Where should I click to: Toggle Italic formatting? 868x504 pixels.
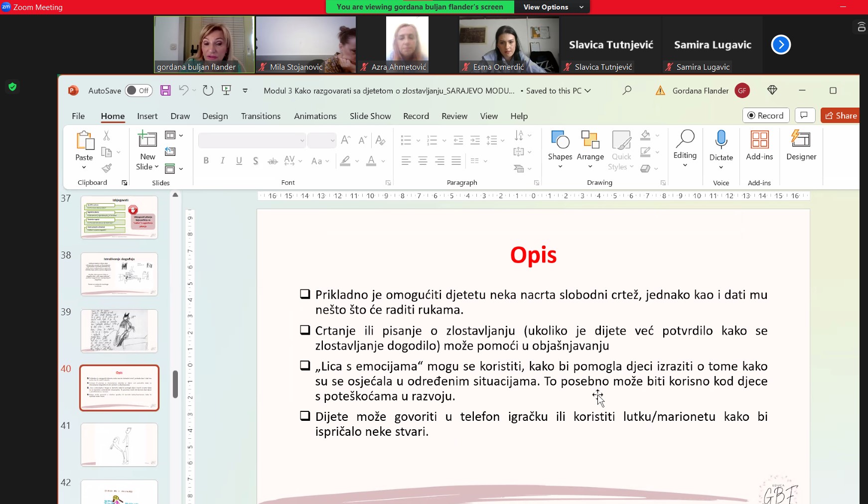point(223,161)
